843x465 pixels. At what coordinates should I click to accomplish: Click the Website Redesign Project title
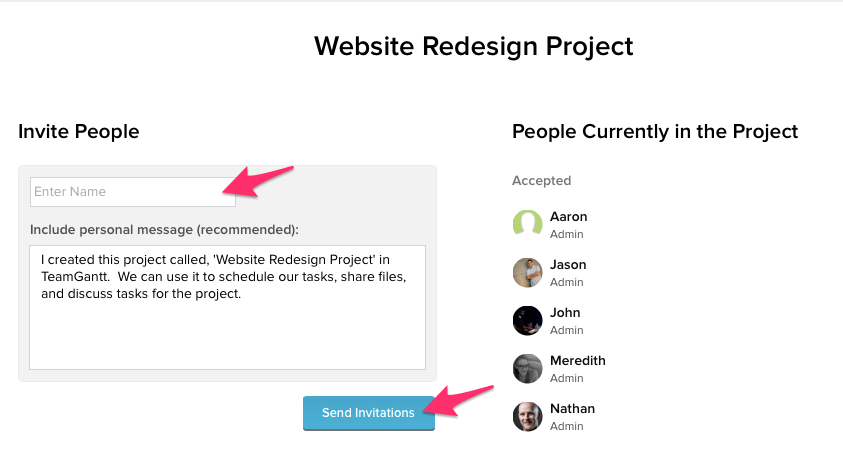click(x=474, y=46)
